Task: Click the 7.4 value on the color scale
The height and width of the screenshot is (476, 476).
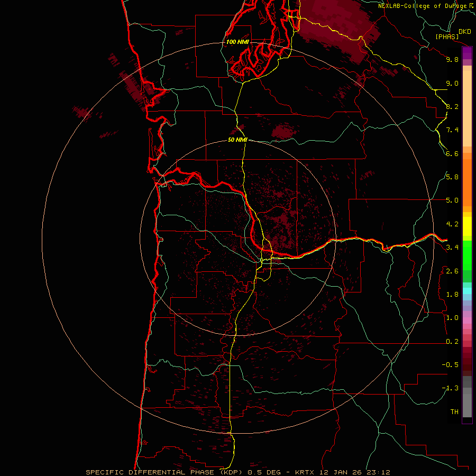Action: (452, 130)
